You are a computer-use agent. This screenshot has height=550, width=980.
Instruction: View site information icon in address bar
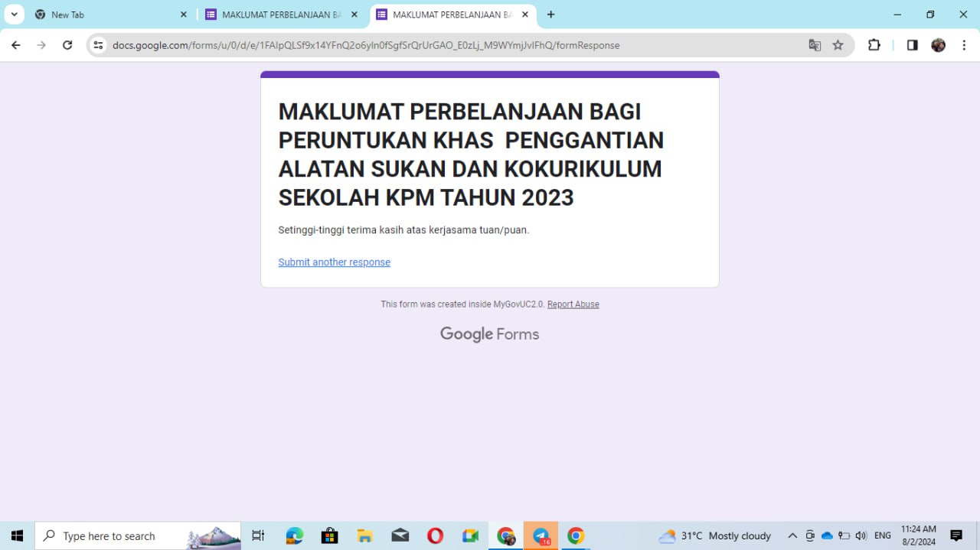click(98, 45)
